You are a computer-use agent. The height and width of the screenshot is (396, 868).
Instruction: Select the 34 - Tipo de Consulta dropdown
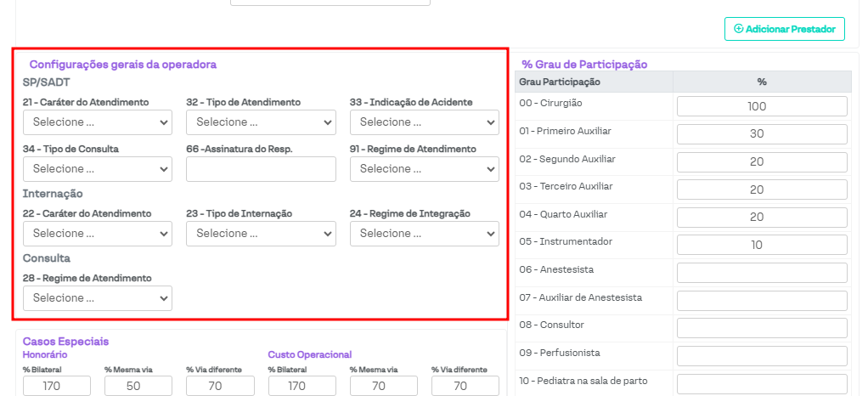(98, 169)
